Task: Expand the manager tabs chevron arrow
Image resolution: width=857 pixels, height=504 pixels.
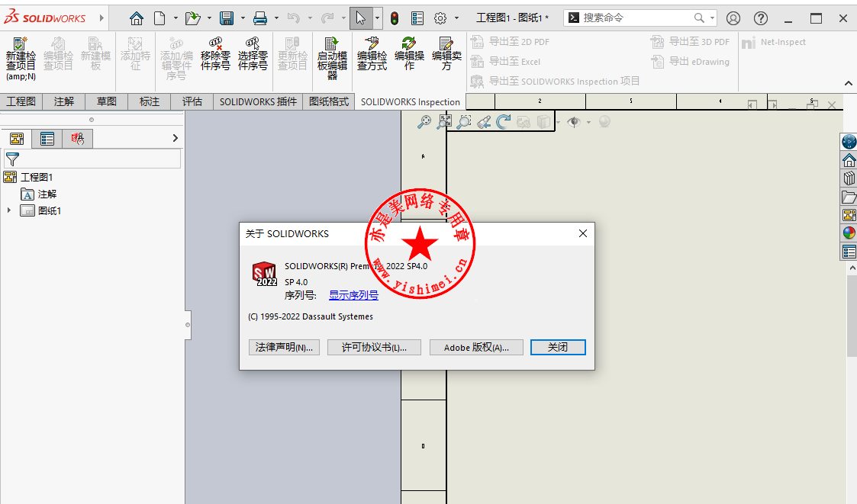Action: (175, 138)
